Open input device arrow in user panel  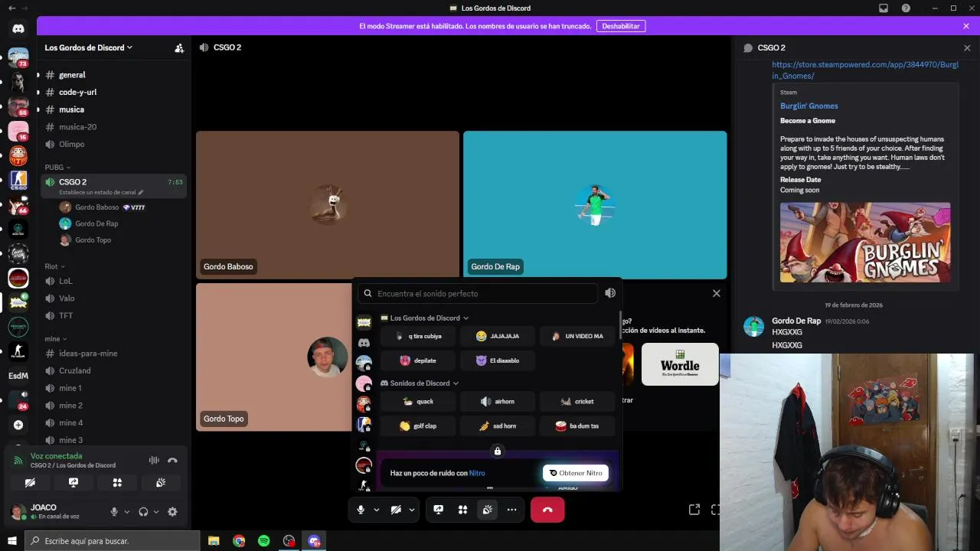[127, 512]
